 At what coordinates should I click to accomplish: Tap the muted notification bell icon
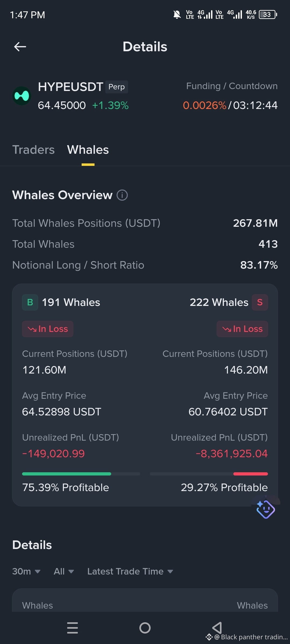coord(177,14)
